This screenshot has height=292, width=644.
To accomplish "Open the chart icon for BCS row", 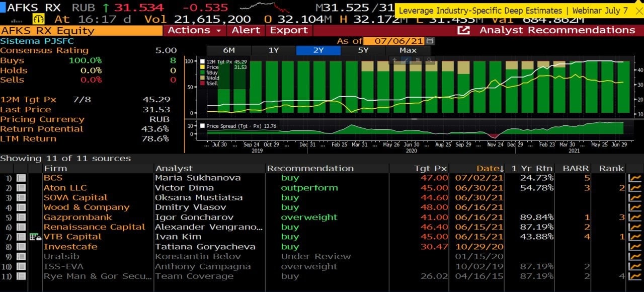I will point(635,178).
